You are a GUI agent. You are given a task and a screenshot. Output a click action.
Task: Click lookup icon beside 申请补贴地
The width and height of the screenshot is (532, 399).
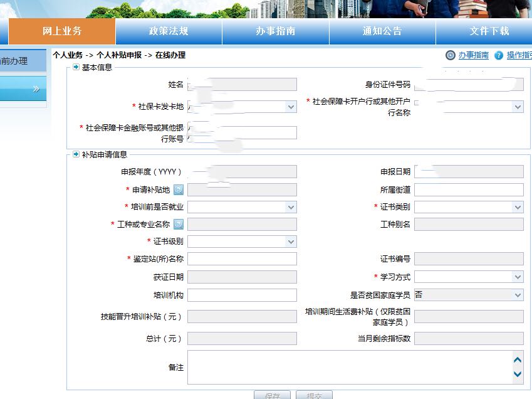[179, 190]
